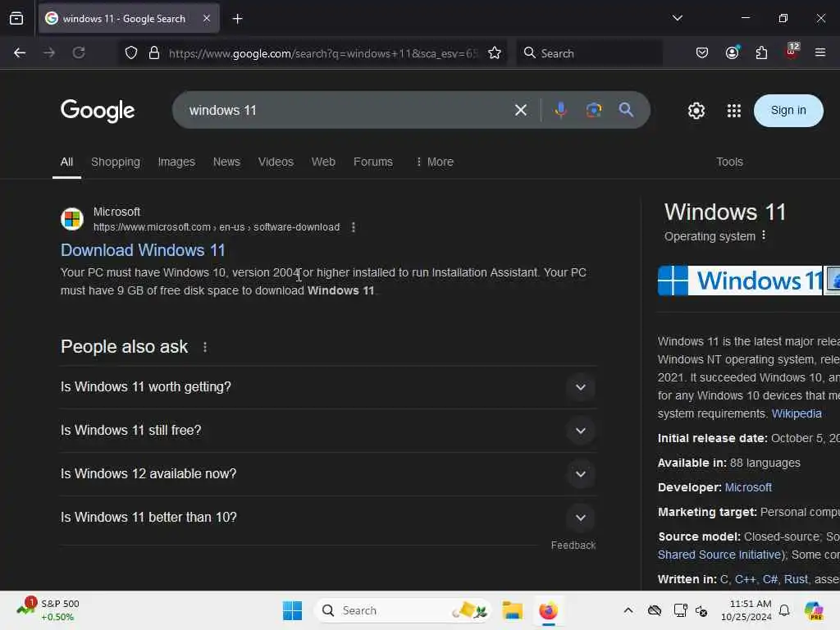View site security lock icon
This screenshot has width=840, height=630.
coord(154,53)
